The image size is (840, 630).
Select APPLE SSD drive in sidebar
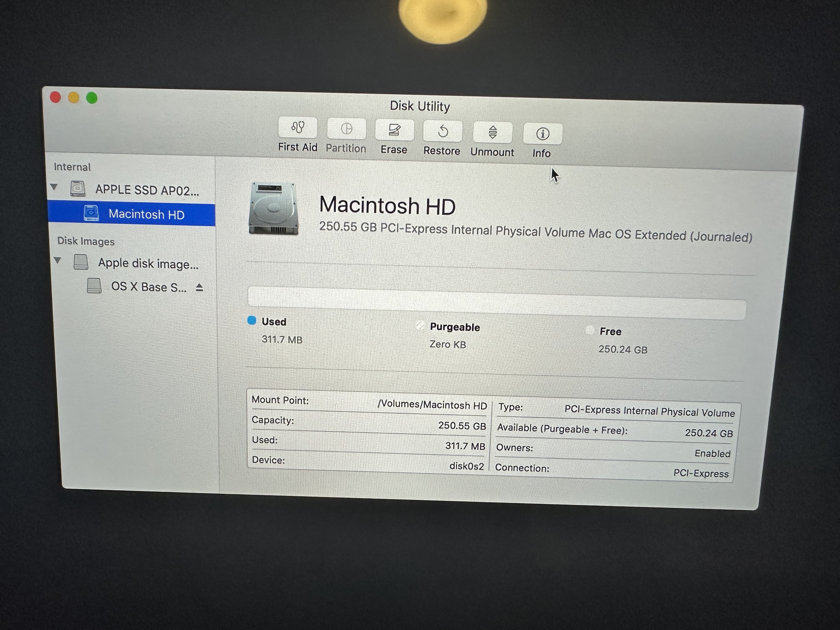click(147, 190)
